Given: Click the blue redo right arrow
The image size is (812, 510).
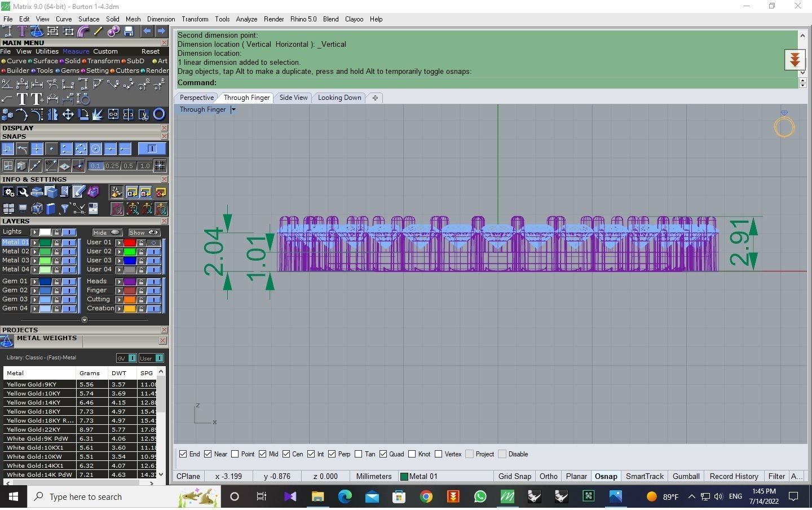Looking at the screenshot, I should click(161, 32).
